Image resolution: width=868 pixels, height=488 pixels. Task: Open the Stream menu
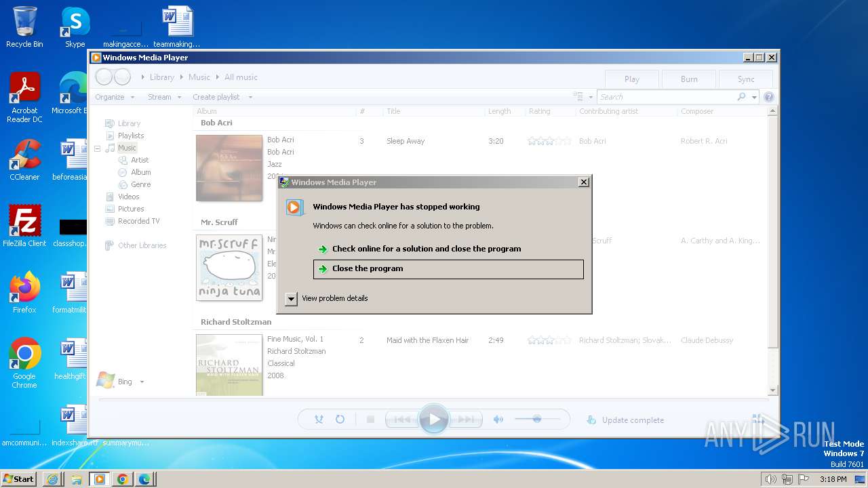pos(165,97)
